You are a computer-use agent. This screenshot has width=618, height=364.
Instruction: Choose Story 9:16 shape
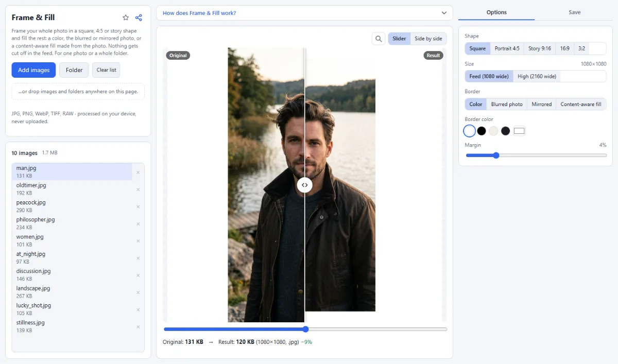click(x=539, y=48)
